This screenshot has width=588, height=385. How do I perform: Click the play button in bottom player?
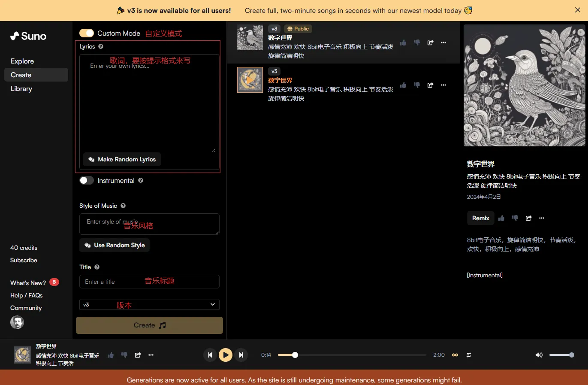point(225,355)
